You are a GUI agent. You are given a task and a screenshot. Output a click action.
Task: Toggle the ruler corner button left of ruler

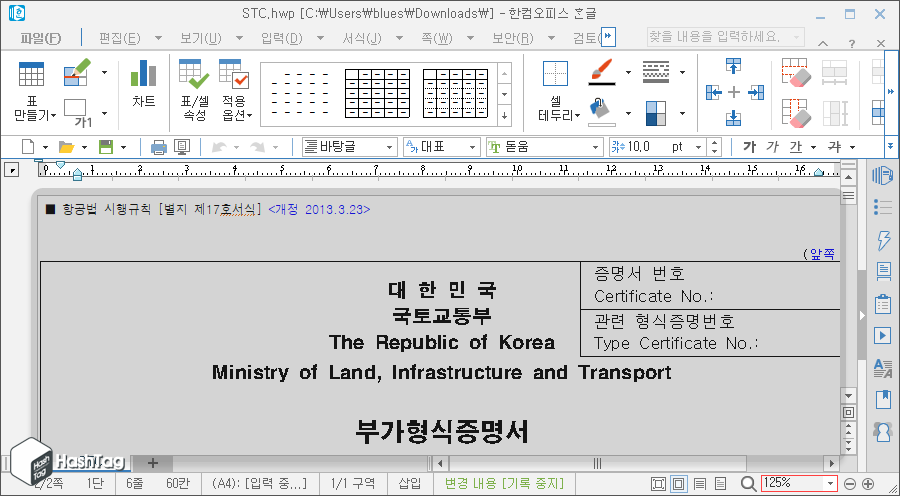click(x=11, y=169)
